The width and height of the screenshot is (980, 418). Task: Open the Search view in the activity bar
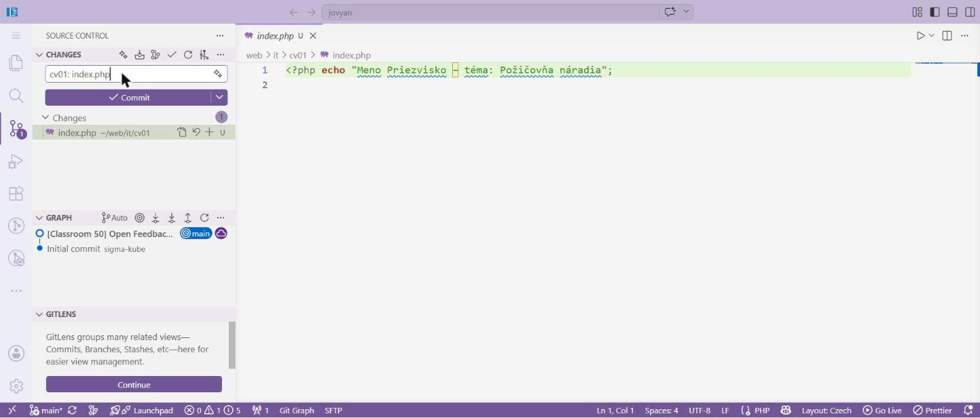coord(16,96)
